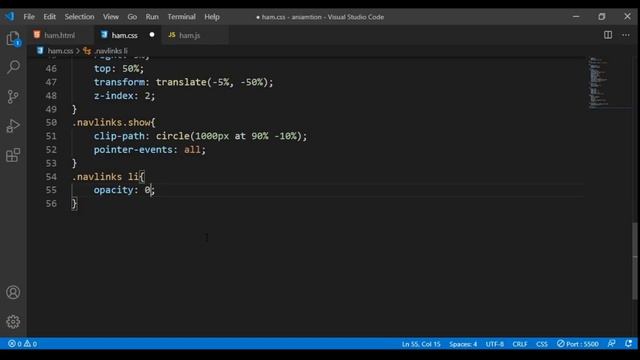
Task: Click ham.css in the breadcrumb
Action: [60, 51]
